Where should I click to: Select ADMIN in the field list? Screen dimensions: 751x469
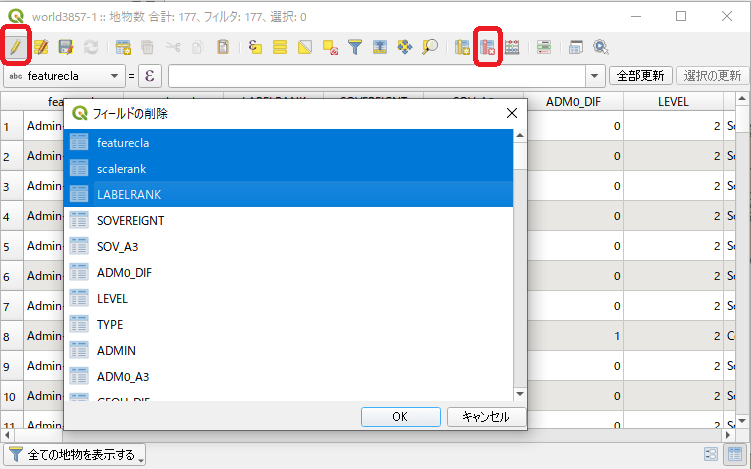tap(288, 350)
